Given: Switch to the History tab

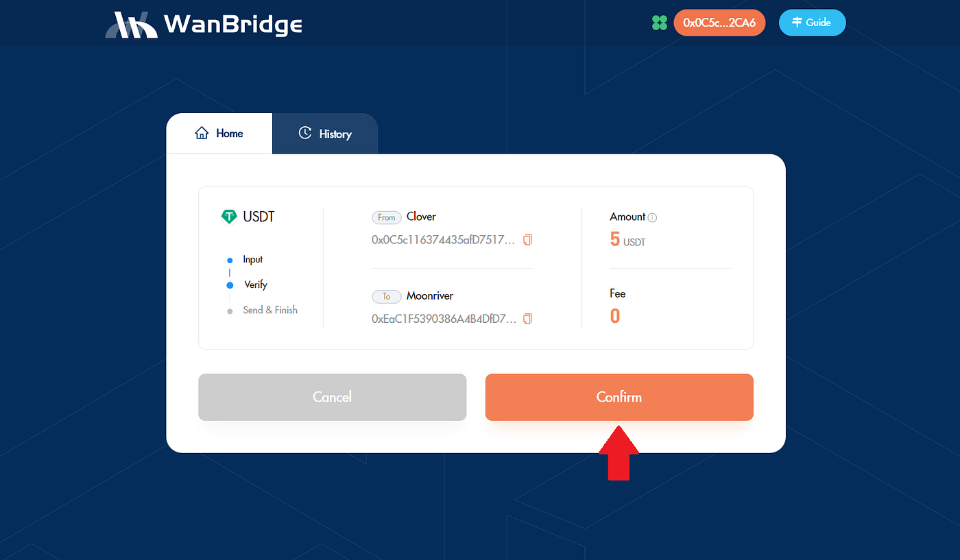Looking at the screenshot, I should 325,134.
